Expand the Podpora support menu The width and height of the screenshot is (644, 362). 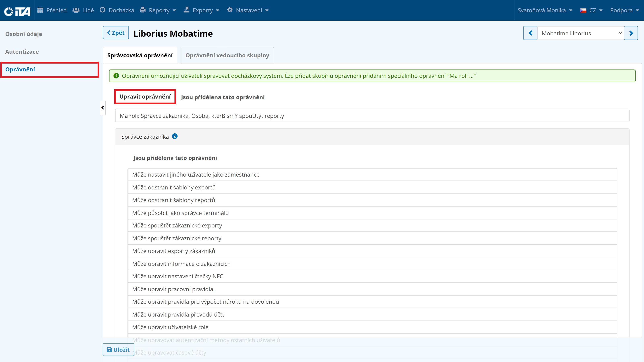click(624, 10)
